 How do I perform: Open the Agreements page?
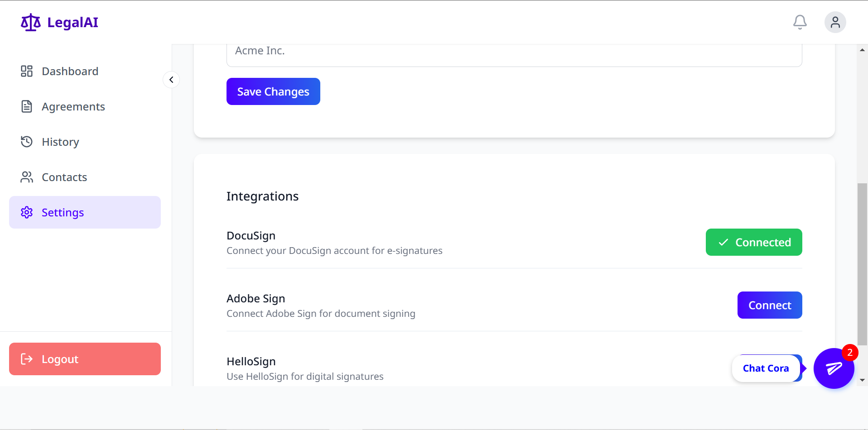[x=73, y=106]
